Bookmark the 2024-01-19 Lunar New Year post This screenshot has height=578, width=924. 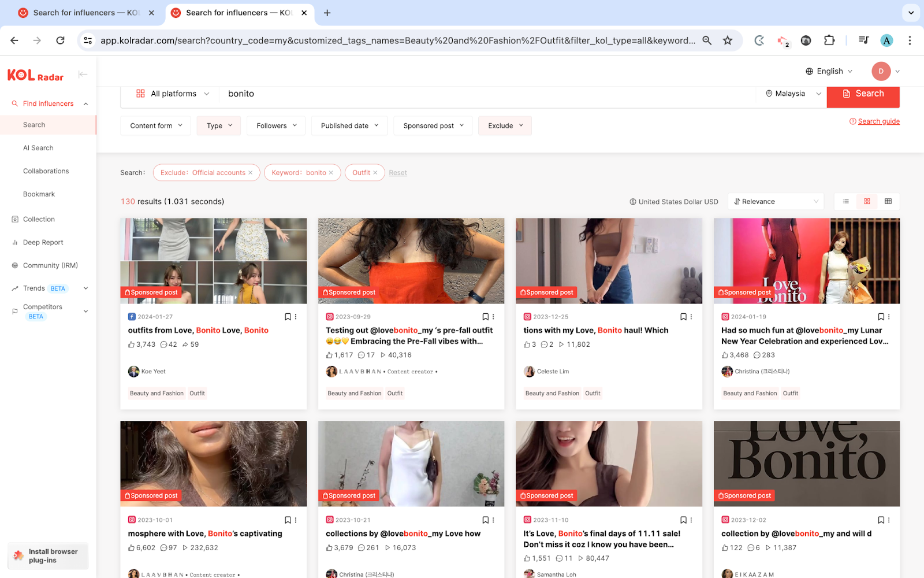click(881, 317)
